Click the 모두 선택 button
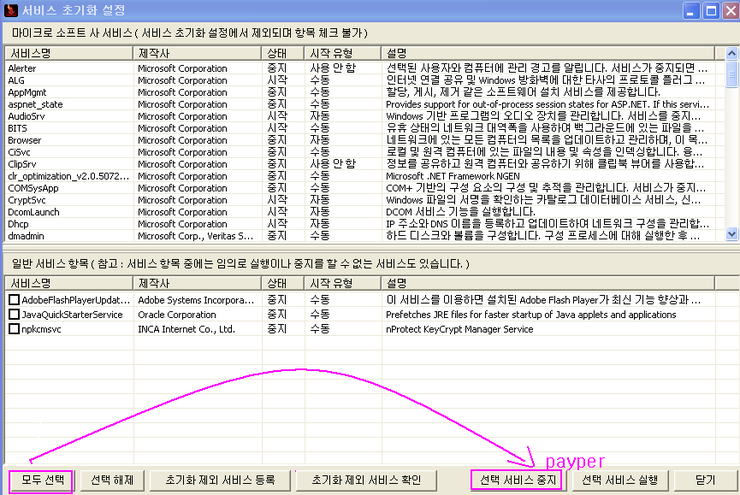This screenshot has width=740, height=495. [40, 480]
